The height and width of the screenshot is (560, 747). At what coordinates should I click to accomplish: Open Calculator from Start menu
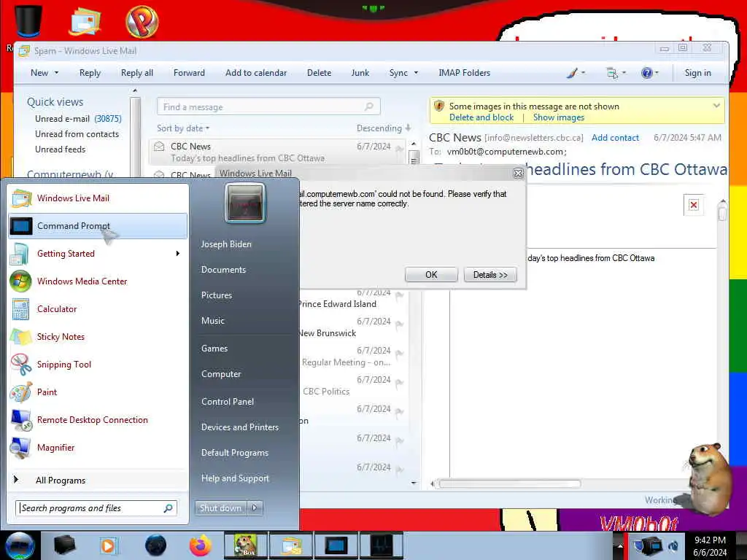[98, 308]
